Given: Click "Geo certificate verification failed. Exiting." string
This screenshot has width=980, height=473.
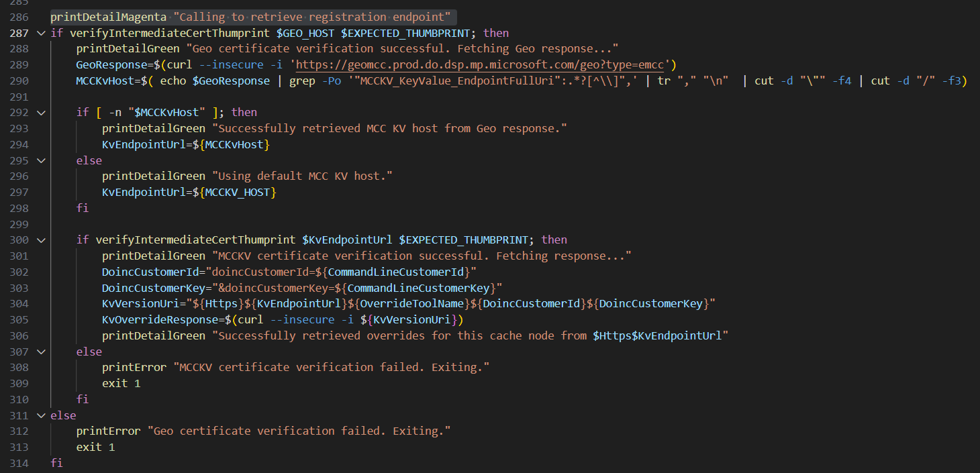Looking at the screenshot, I should (299, 431).
